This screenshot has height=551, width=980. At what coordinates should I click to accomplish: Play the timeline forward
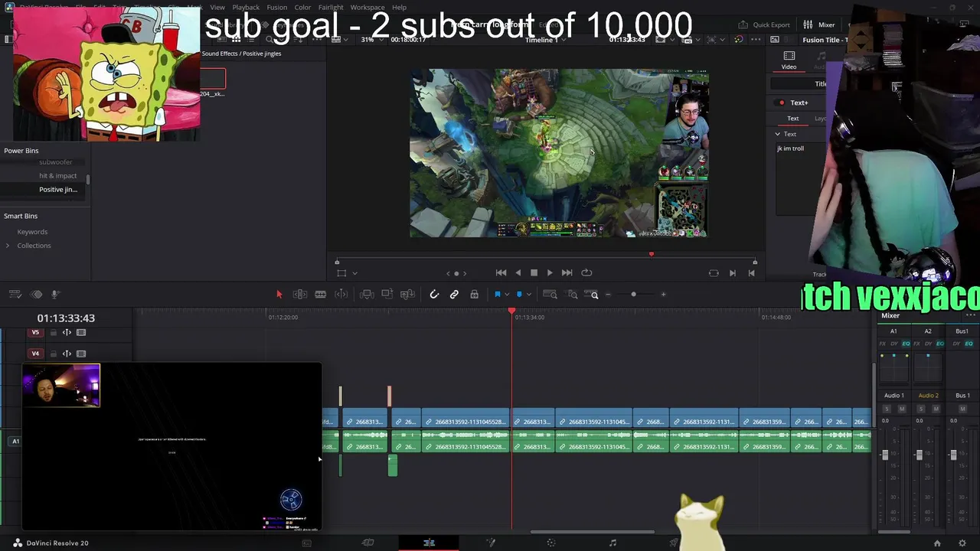tap(550, 272)
